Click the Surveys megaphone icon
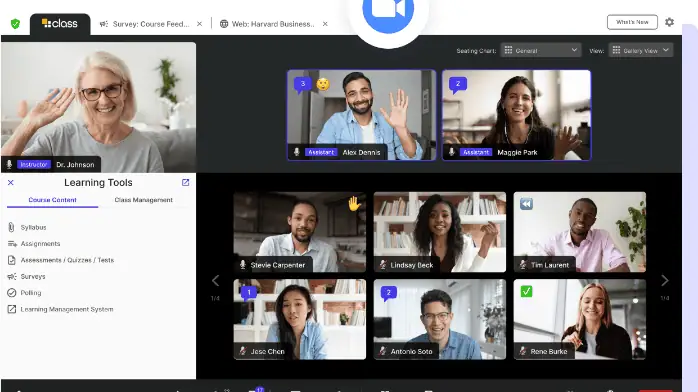 pos(12,276)
